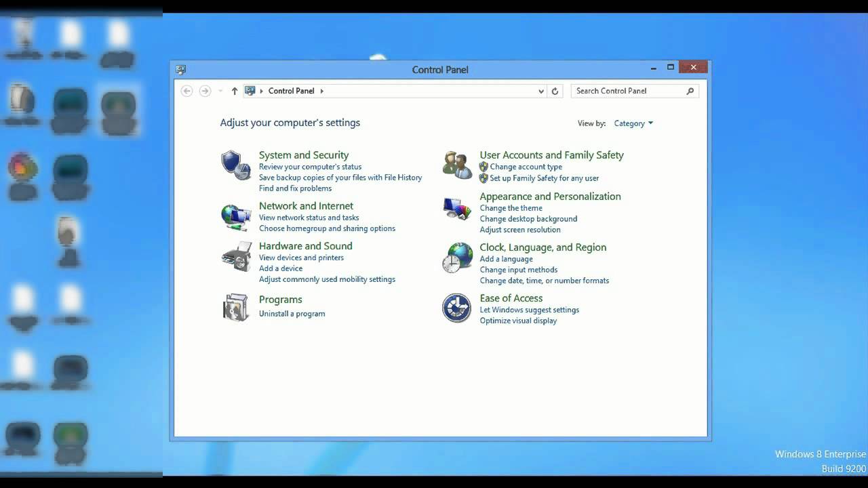The image size is (868, 488).
Task: Click Change the theme link
Action: [x=511, y=208]
